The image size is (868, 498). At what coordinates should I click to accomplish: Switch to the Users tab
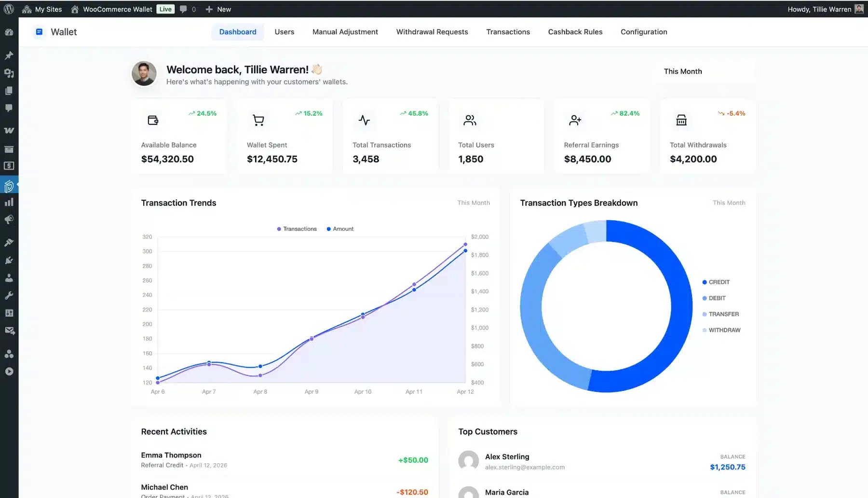(285, 32)
